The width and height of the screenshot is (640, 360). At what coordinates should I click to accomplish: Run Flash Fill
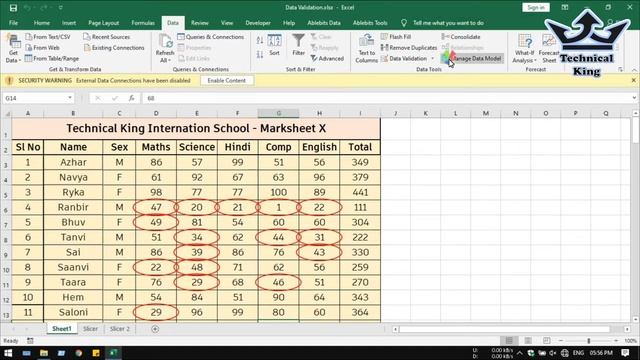pyautogui.click(x=396, y=37)
